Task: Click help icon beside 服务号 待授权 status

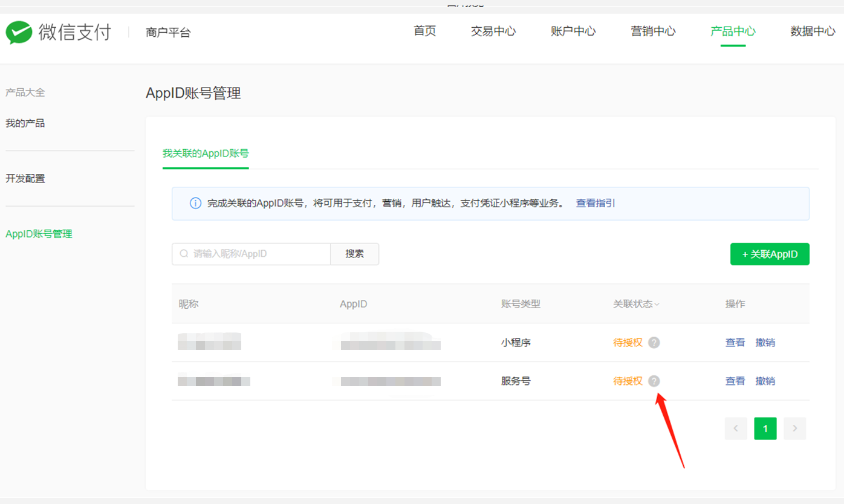Action: pos(654,381)
